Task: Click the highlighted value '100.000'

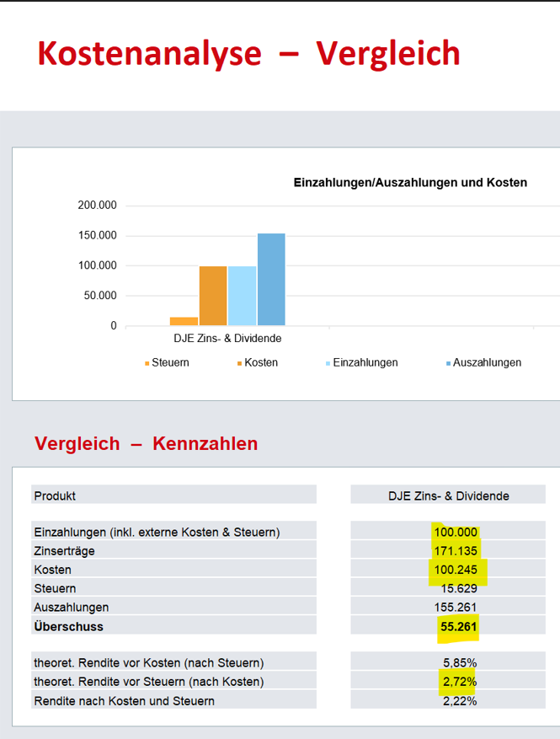Action: [456, 532]
